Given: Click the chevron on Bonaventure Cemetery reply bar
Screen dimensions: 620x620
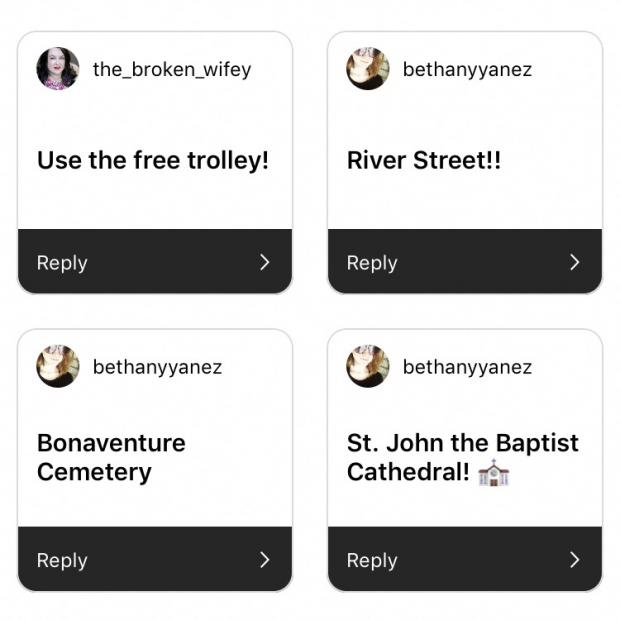Looking at the screenshot, I should tap(265, 560).
